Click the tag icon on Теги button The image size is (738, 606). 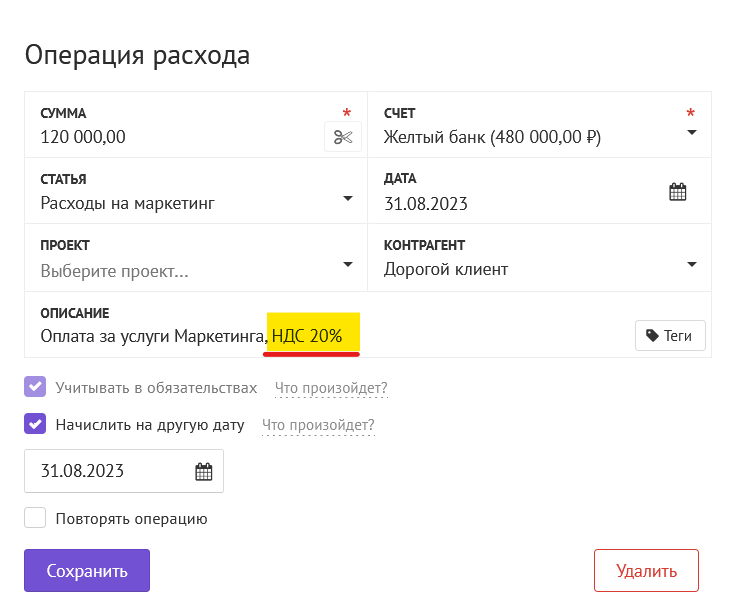(x=652, y=335)
